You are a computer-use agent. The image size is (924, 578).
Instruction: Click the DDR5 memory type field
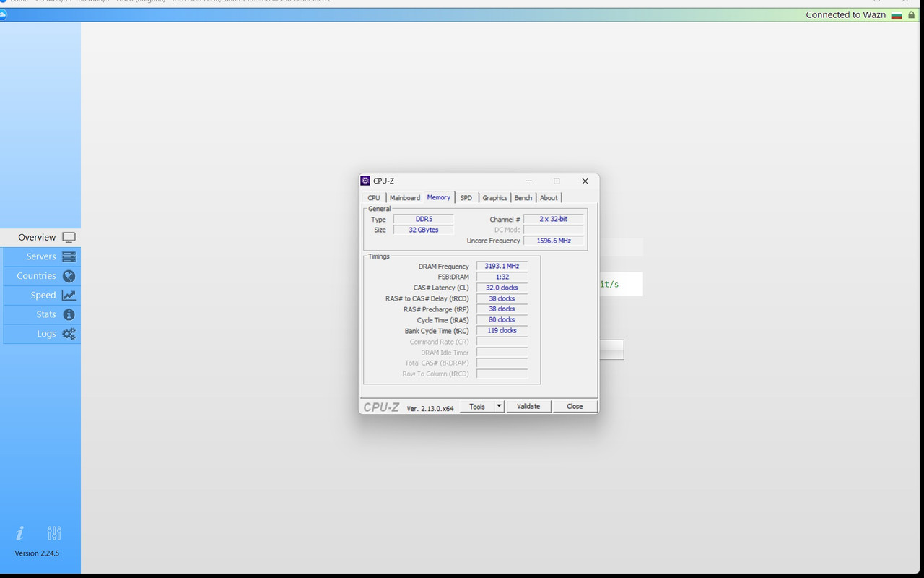pos(424,219)
